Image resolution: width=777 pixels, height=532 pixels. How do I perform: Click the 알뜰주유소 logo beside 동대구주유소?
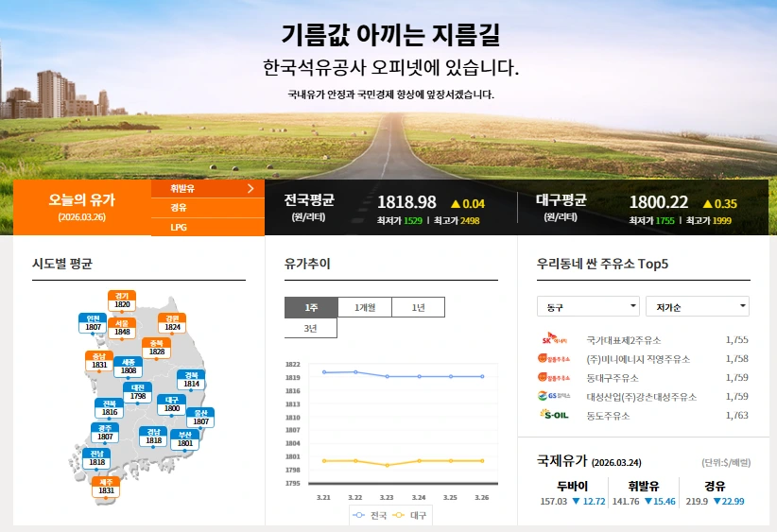pyautogui.click(x=555, y=377)
